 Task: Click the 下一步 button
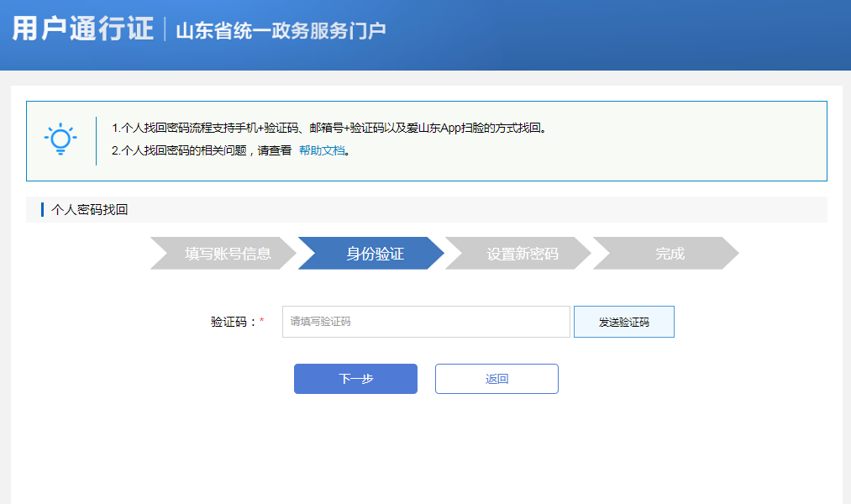click(355, 379)
